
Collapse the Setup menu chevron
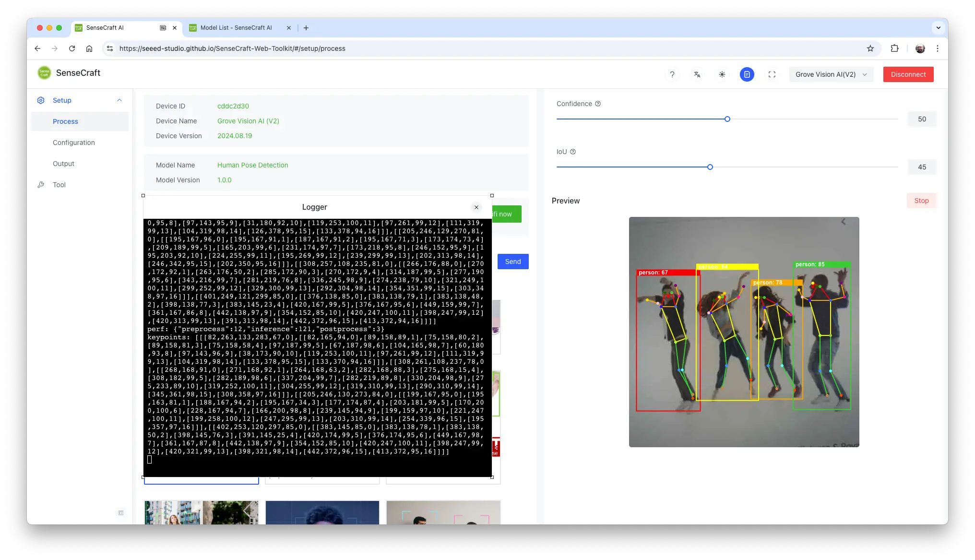[x=119, y=100]
